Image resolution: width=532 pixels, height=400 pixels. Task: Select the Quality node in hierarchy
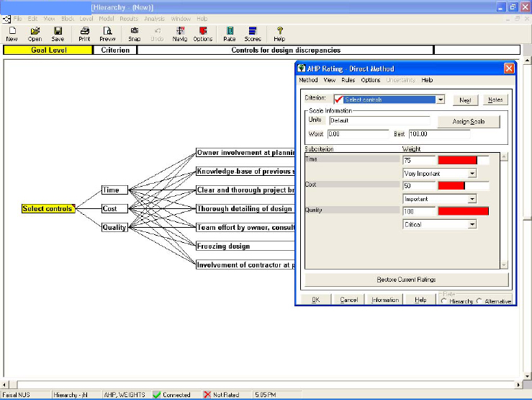click(x=114, y=227)
